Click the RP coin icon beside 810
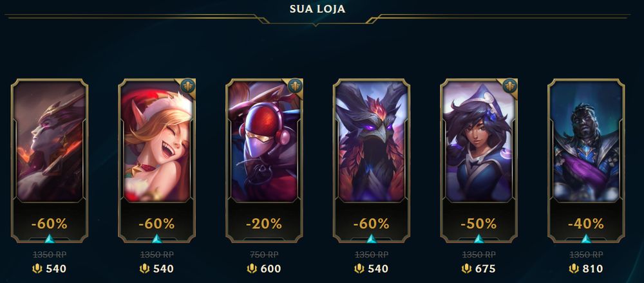 [574, 269]
